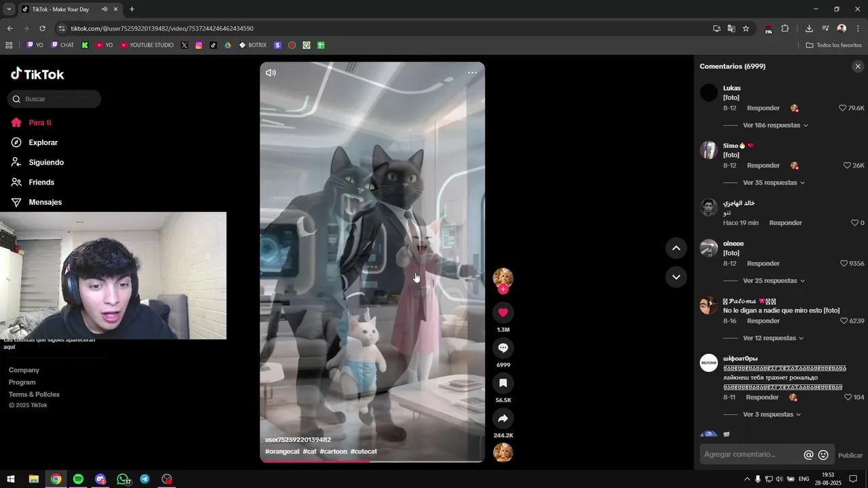Click the TikTok logo

37,74
